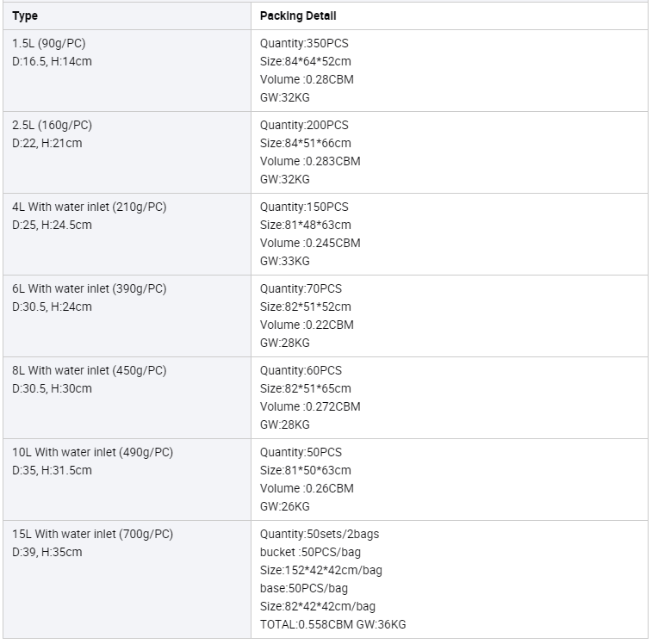Click the "D:16.5, H:14cm" dimension text

[52, 61]
